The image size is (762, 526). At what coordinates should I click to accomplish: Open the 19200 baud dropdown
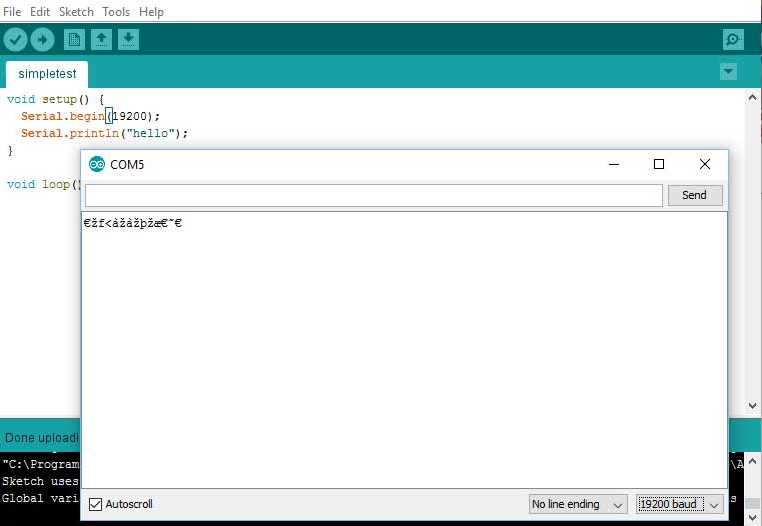coord(679,504)
